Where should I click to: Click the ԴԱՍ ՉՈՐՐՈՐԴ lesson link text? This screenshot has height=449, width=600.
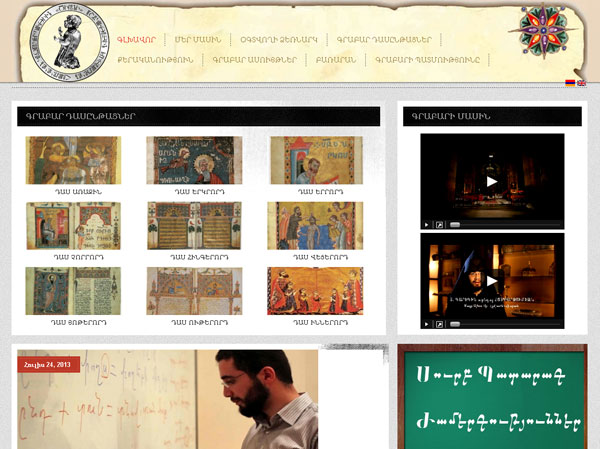(78, 257)
